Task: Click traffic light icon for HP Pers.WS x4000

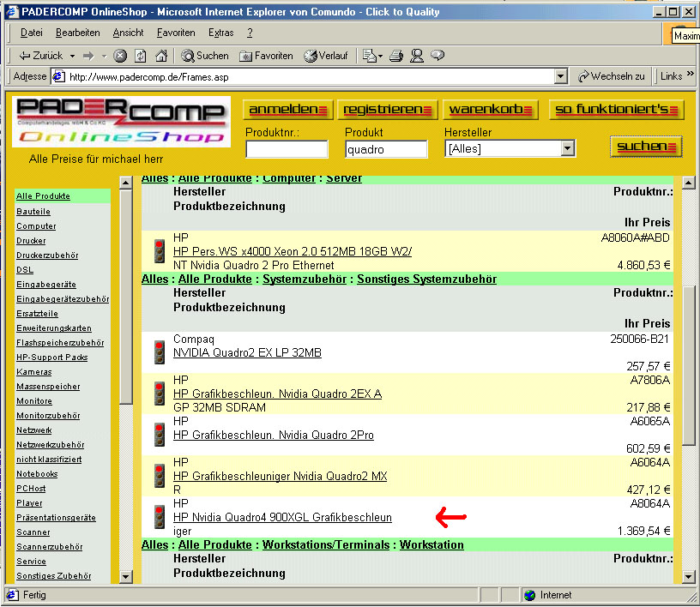Action: 160,251
